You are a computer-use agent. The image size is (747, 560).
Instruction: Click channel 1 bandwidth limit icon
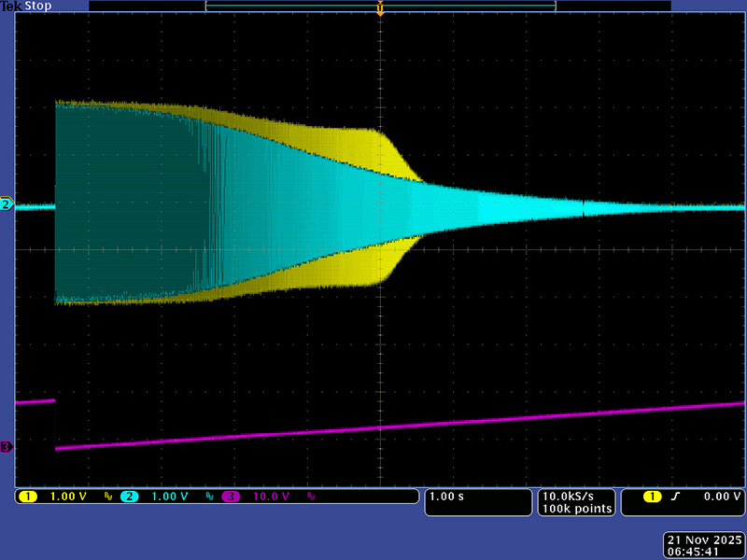click(106, 497)
